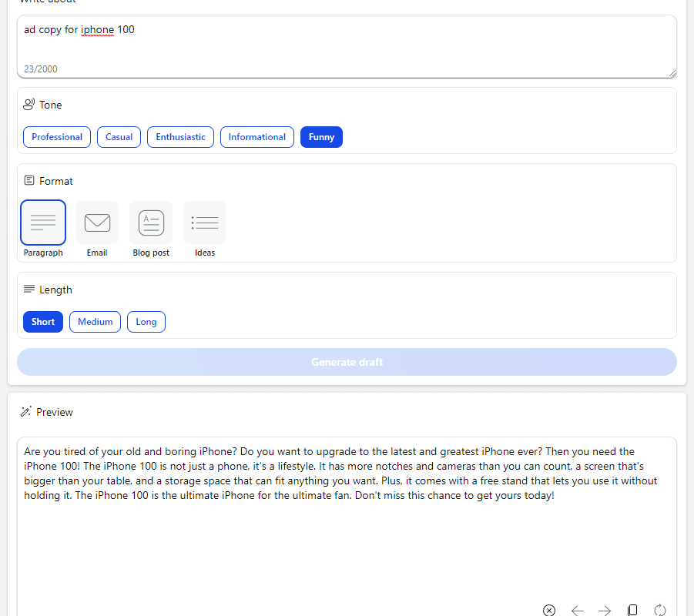694x616 pixels.
Task: Go to previous draft with left arrow
Action: [577, 611]
